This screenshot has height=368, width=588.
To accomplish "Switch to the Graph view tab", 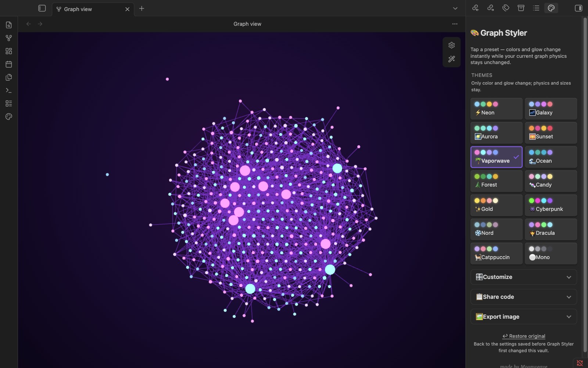I will [x=93, y=9].
